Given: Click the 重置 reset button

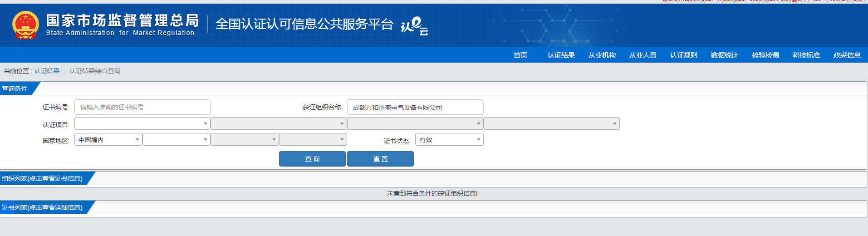Looking at the screenshot, I should point(380,159).
